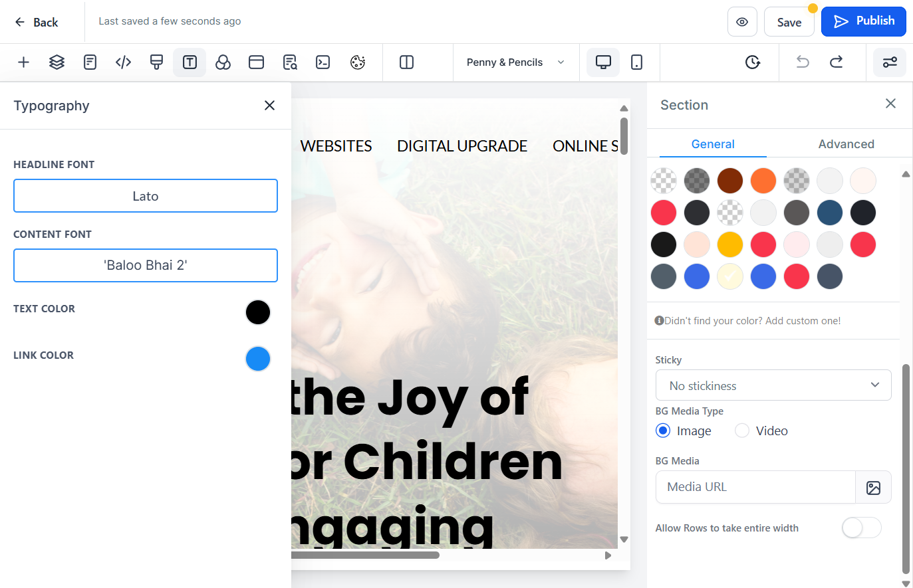Click the plus icon to add element

(x=23, y=62)
